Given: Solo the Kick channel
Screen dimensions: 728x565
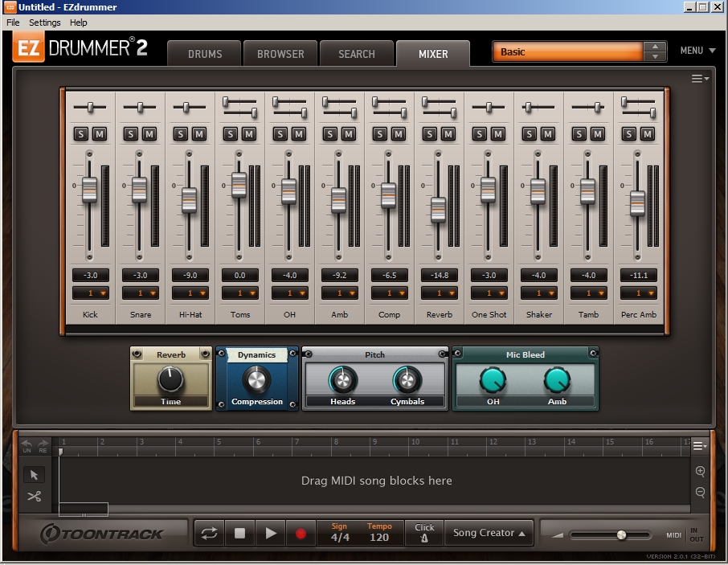Looking at the screenshot, I should 81,134.
